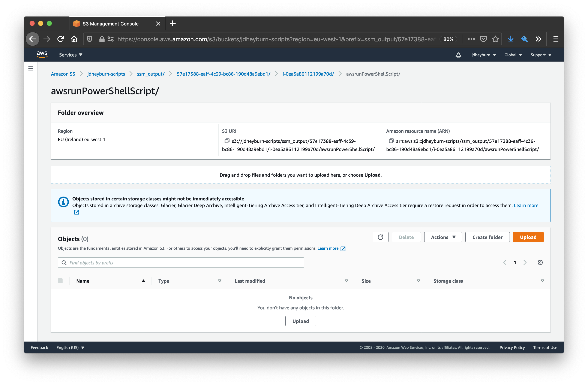This screenshot has width=588, height=385.
Task: Open the Global region dropdown
Action: (513, 55)
